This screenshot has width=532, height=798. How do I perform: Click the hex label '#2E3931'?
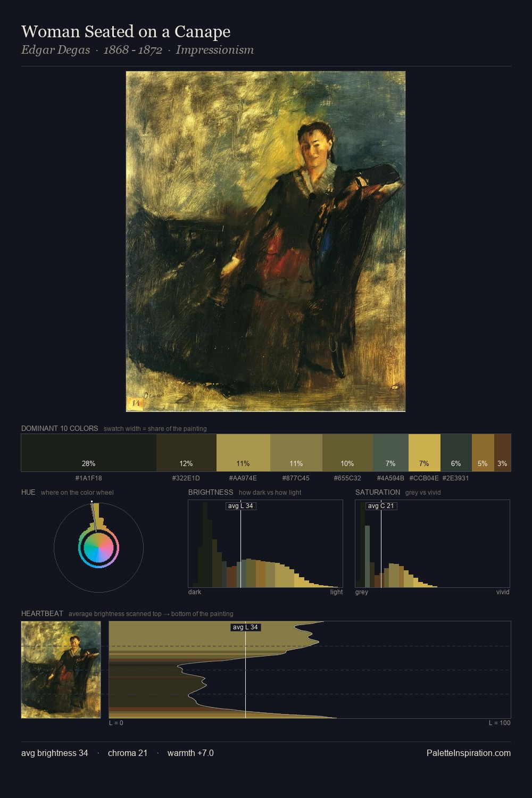pyautogui.click(x=456, y=478)
